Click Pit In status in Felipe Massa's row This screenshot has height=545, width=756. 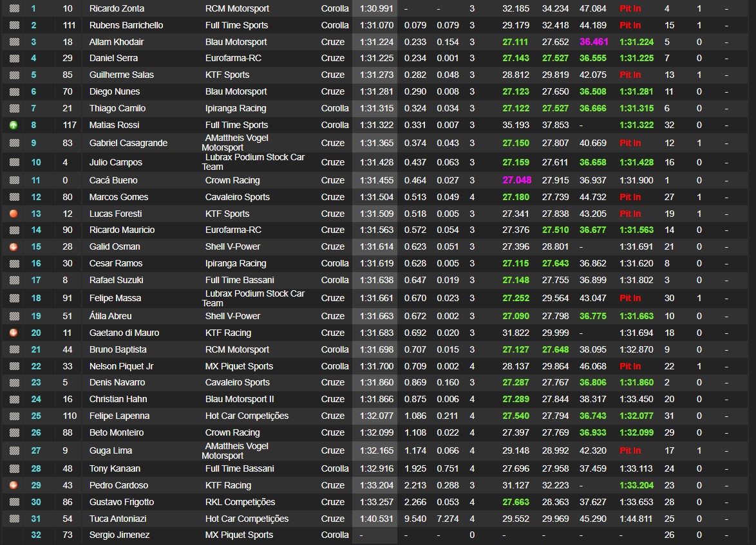pos(630,299)
